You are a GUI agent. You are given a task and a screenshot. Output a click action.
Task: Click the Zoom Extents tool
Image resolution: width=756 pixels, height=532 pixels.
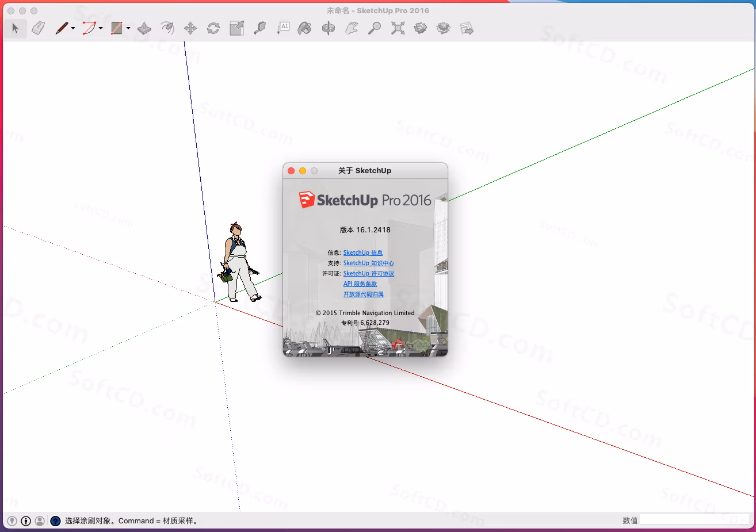398,28
